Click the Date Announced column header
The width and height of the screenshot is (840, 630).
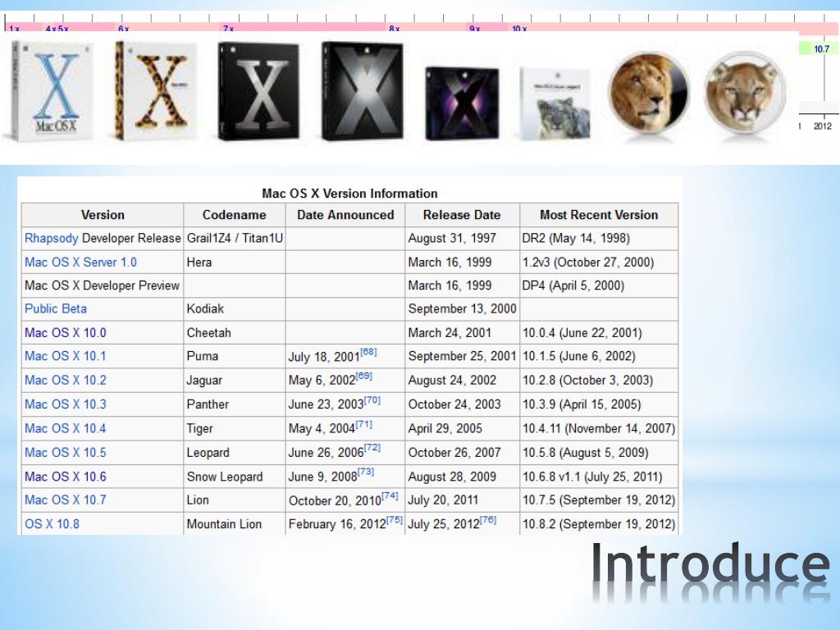(x=345, y=215)
